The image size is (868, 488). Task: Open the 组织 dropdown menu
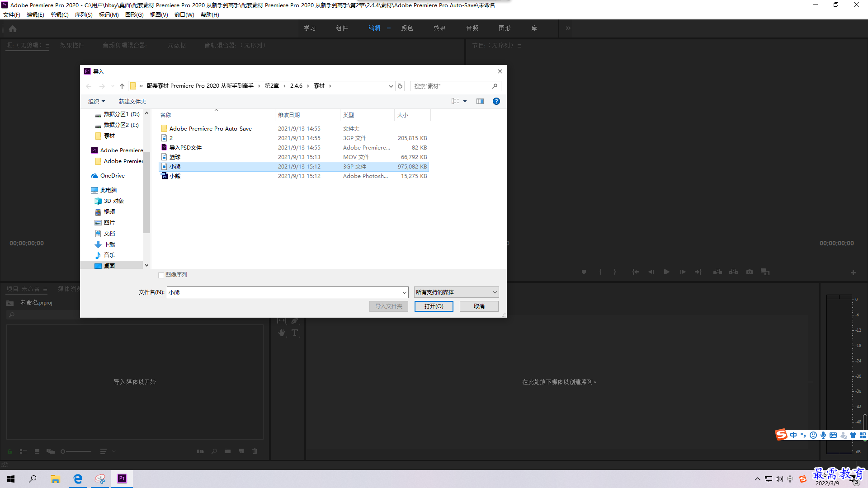coord(96,102)
